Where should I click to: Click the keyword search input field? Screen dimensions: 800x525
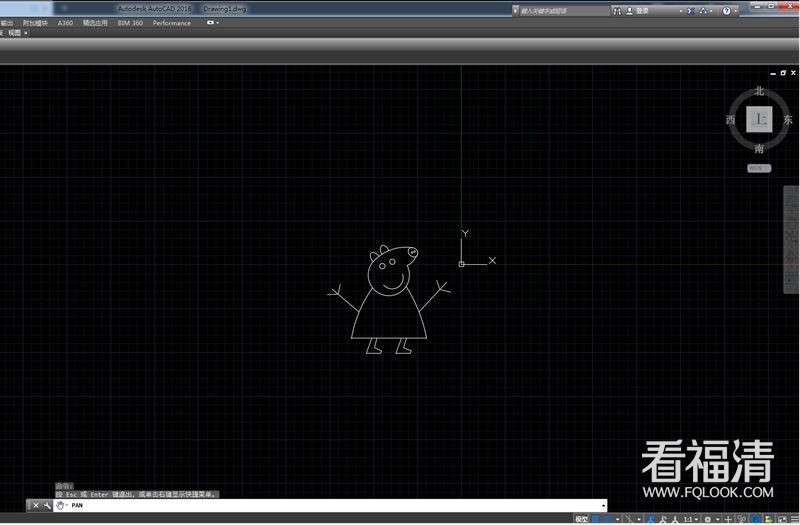564,11
